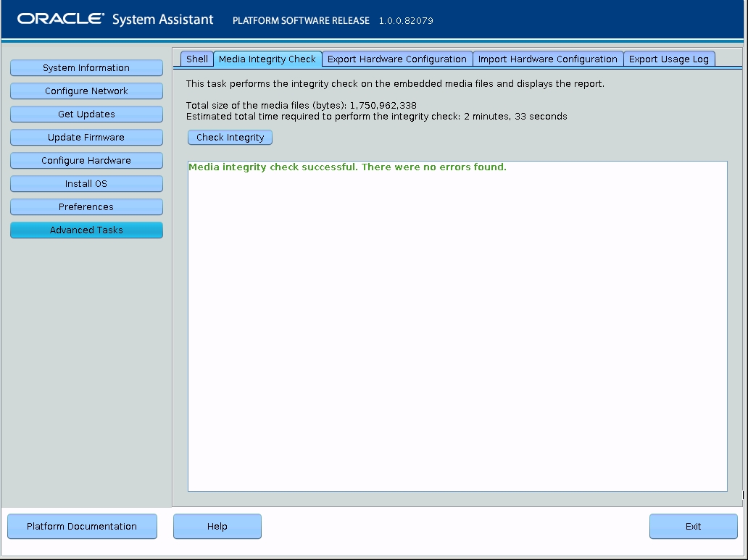Go to Configure Hardware

[x=86, y=160]
